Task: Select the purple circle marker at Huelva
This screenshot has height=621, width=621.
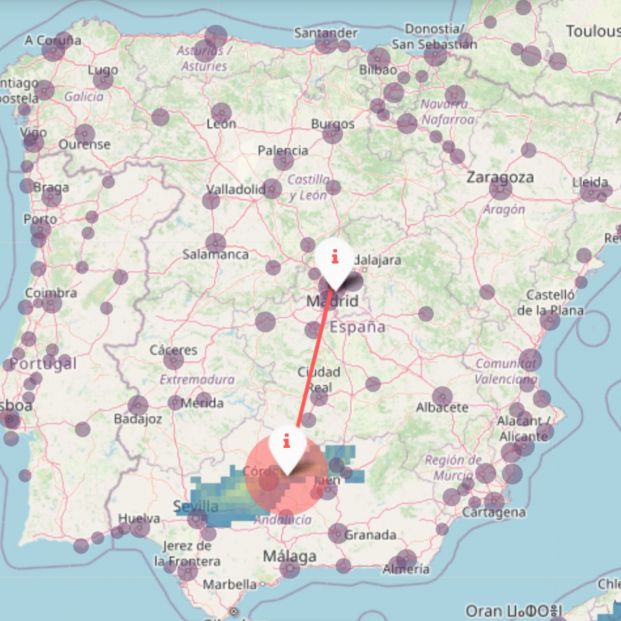Action: 140,527
